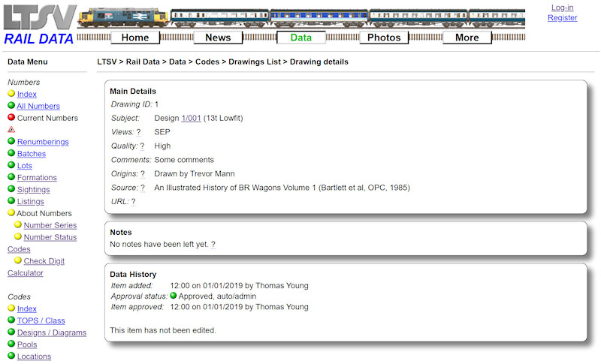The image size is (601, 364).
Task: Click the green bullet beside All Numbers
Action: 11,106
